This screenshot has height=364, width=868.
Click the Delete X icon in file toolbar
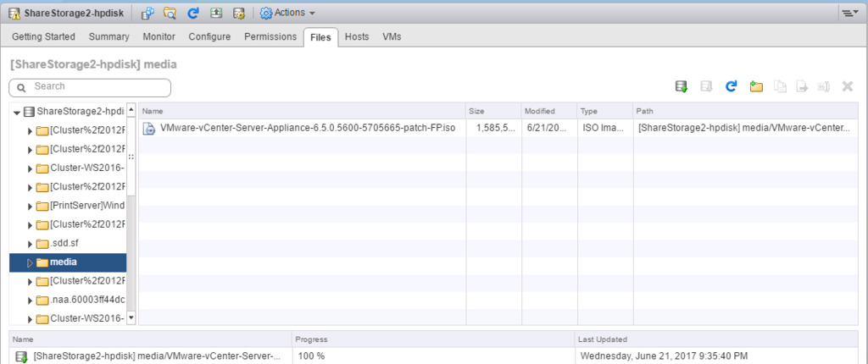tap(847, 86)
